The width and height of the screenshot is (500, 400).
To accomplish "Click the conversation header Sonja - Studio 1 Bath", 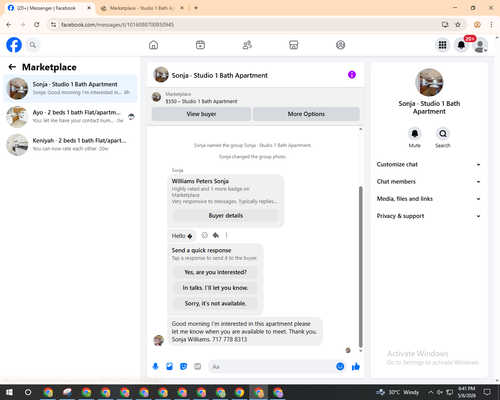I will (219, 75).
